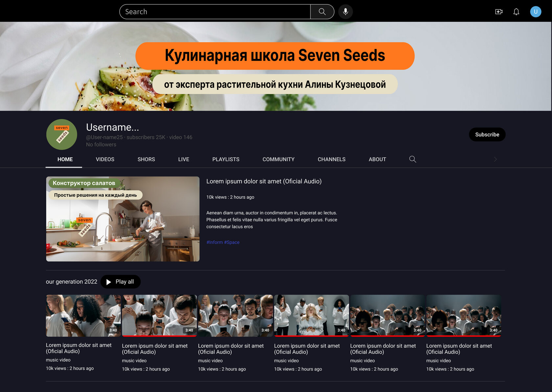
Task: Open the "our generation 2022" playlist title
Action: [x=72, y=282]
